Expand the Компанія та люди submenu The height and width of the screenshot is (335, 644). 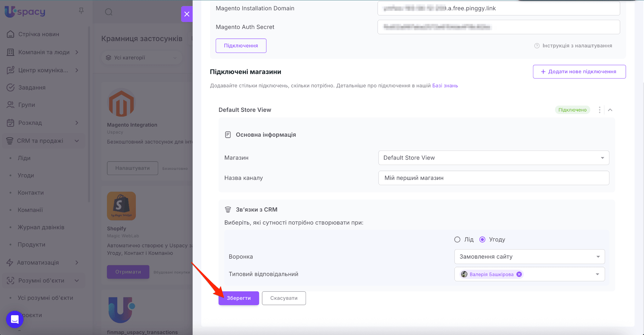point(77,52)
